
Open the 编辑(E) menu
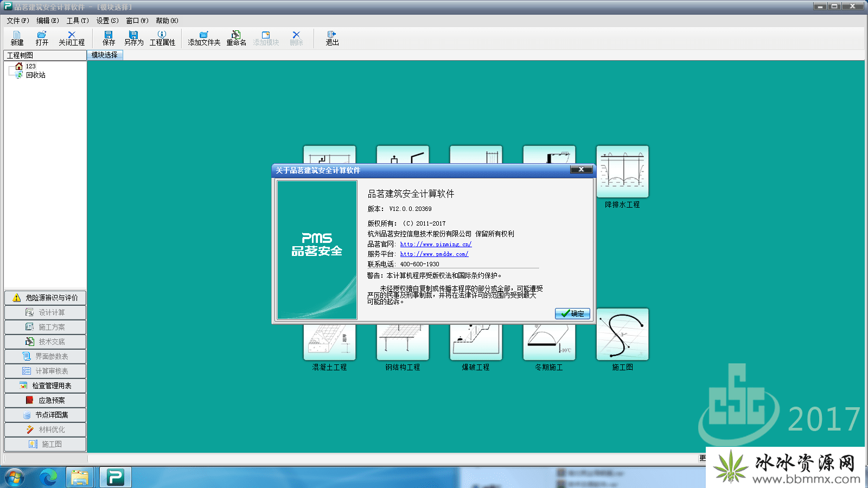click(x=48, y=21)
